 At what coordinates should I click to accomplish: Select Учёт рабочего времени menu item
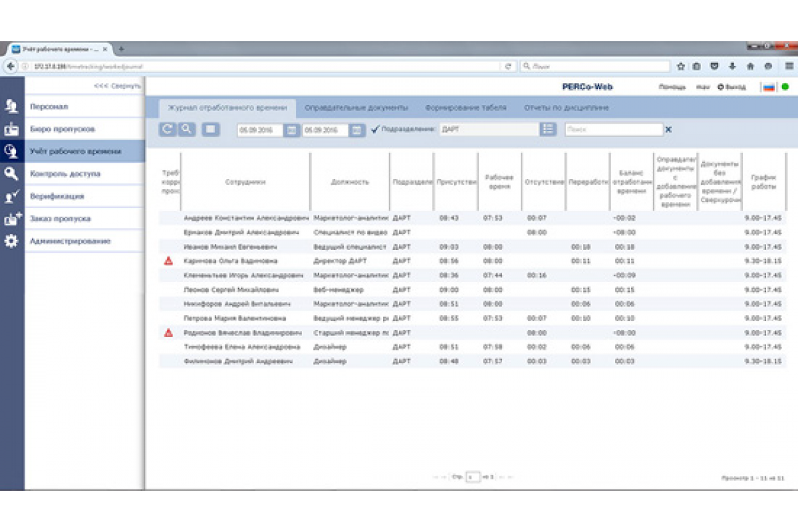[84, 152]
